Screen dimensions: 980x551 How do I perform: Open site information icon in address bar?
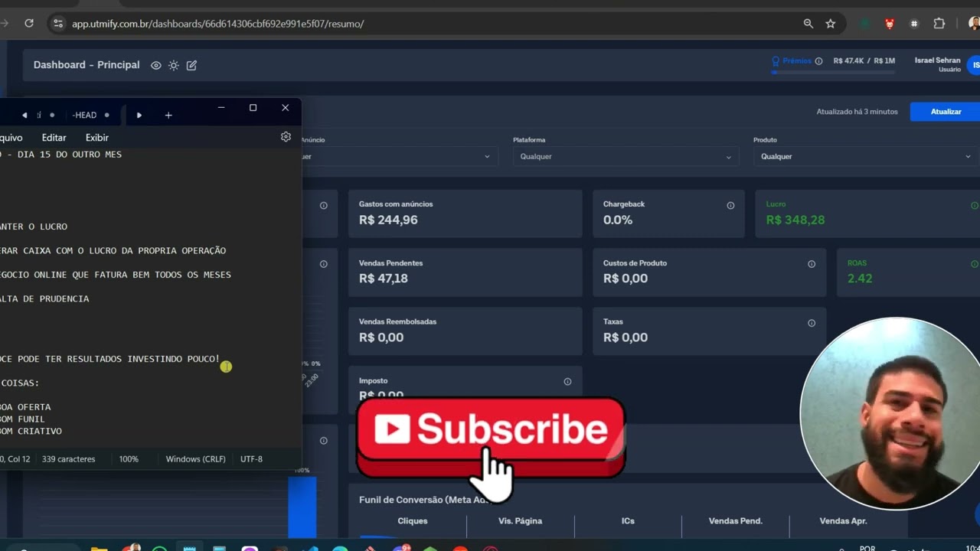58,24
